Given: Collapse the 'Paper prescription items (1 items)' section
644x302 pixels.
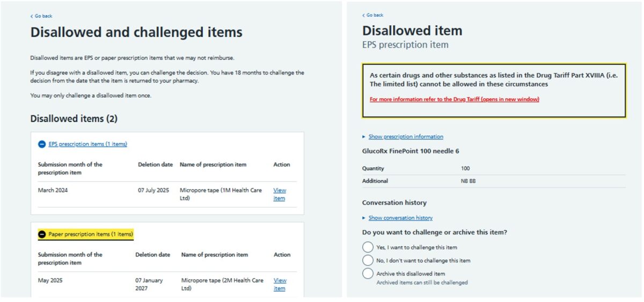Looking at the screenshot, I should coord(90,234).
